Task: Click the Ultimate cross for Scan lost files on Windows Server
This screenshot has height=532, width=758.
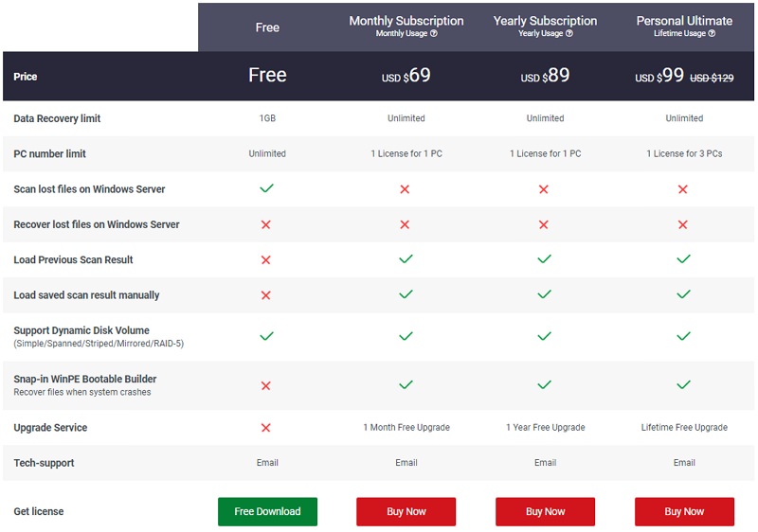Action: tap(682, 189)
